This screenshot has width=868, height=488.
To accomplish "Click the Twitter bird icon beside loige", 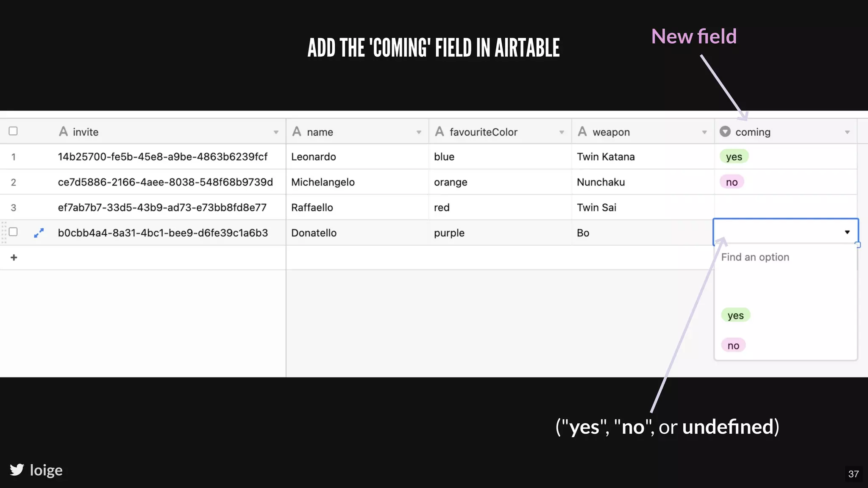I will (17, 470).
